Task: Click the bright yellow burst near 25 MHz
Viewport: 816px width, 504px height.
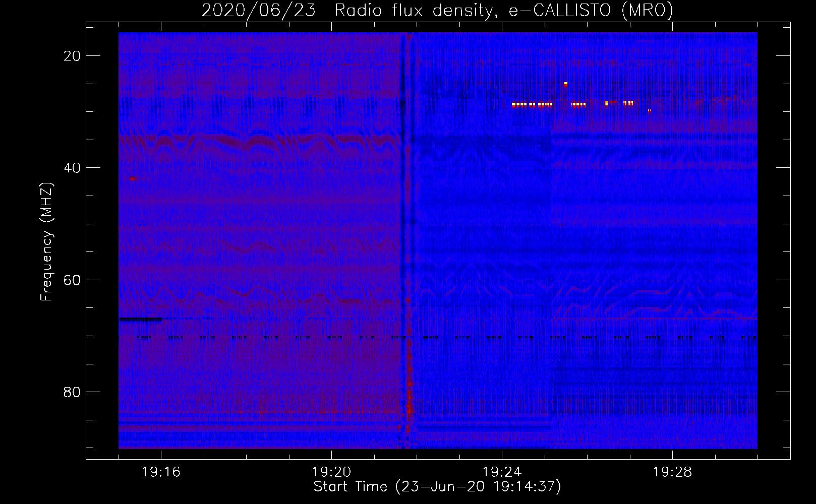Action: coord(565,84)
